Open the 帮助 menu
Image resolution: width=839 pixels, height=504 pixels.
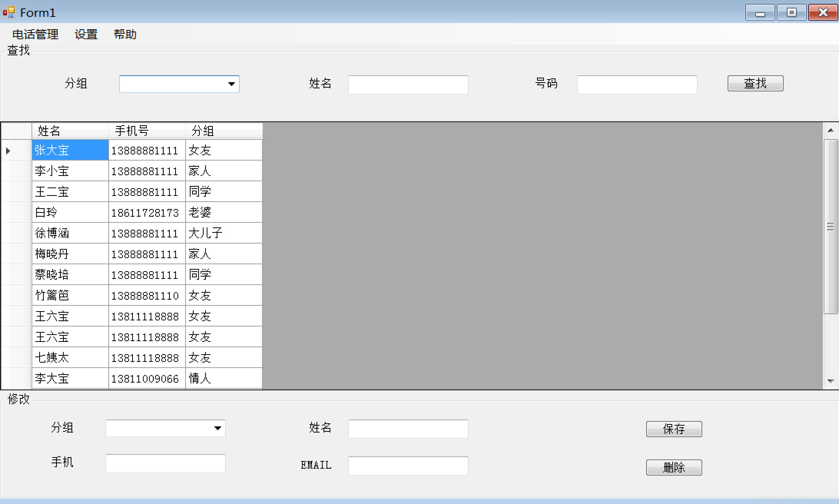point(125,35)
